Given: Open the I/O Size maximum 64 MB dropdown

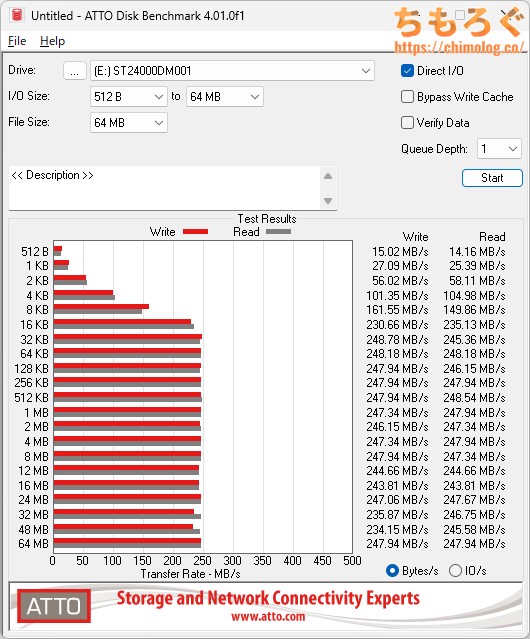Looking at the screenshot, I should 225,97.
